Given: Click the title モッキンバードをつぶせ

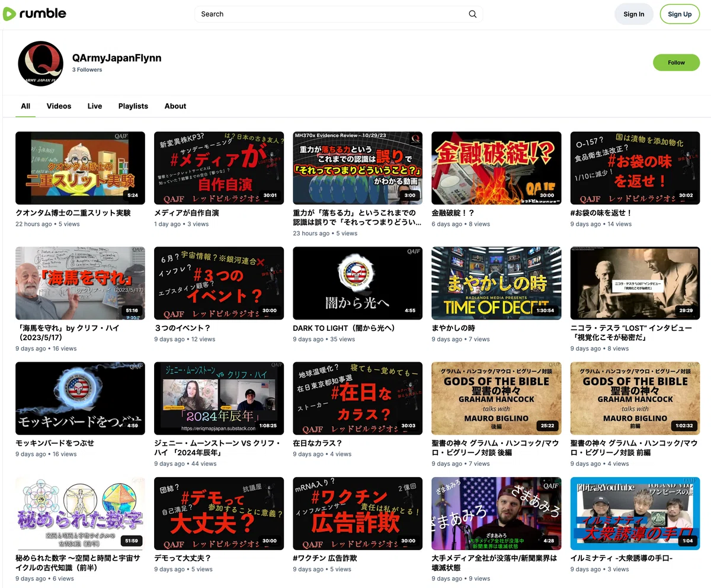Looking at the screenshot, I should click(55, 443).
